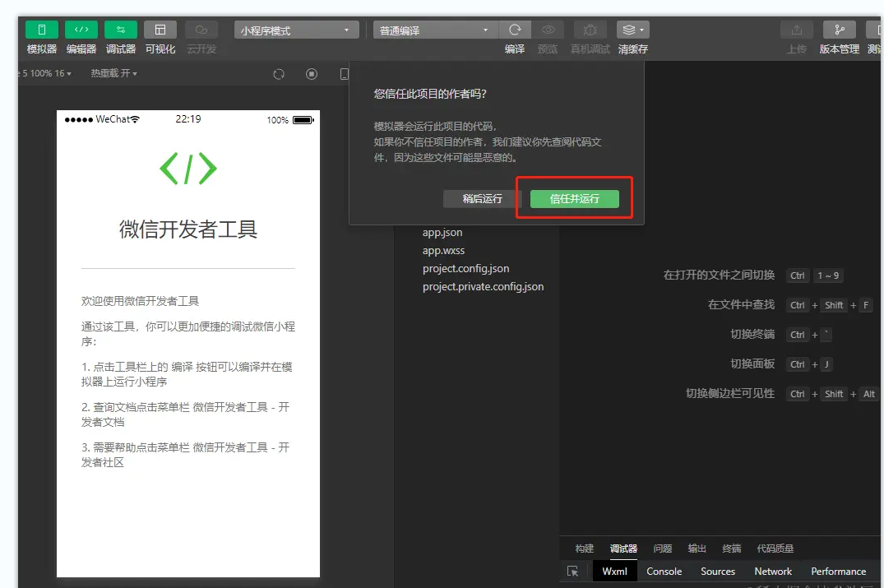884x588 pixels.
Task: Expand the 小程序模式 mode dropdown
Action: coord(296,30)
